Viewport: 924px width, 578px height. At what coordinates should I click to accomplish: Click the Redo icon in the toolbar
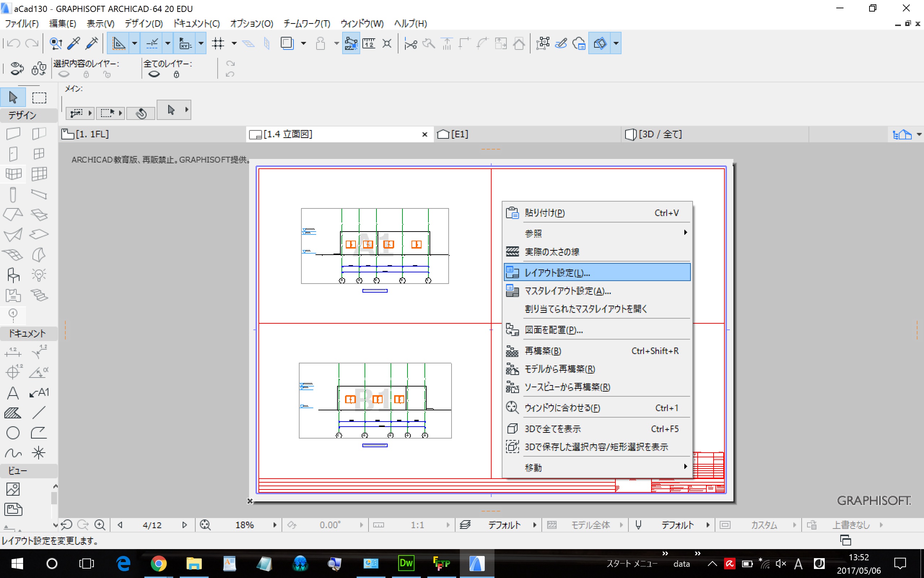pos(32,43)
